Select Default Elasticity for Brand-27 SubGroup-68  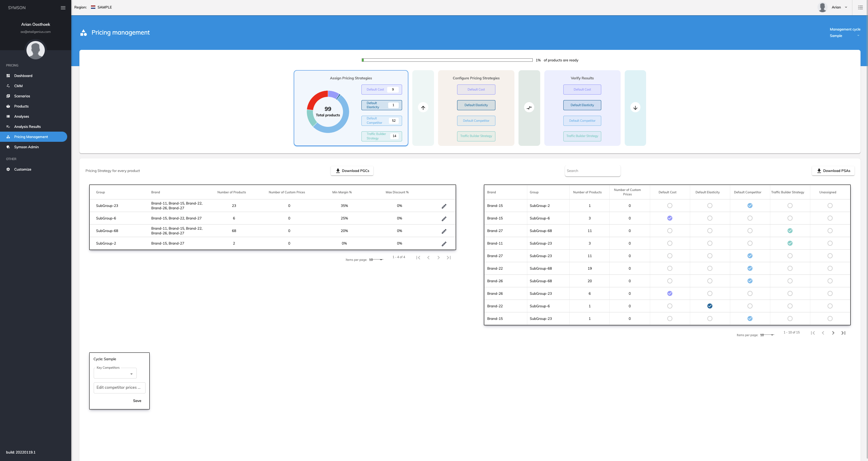click(710, 231)
